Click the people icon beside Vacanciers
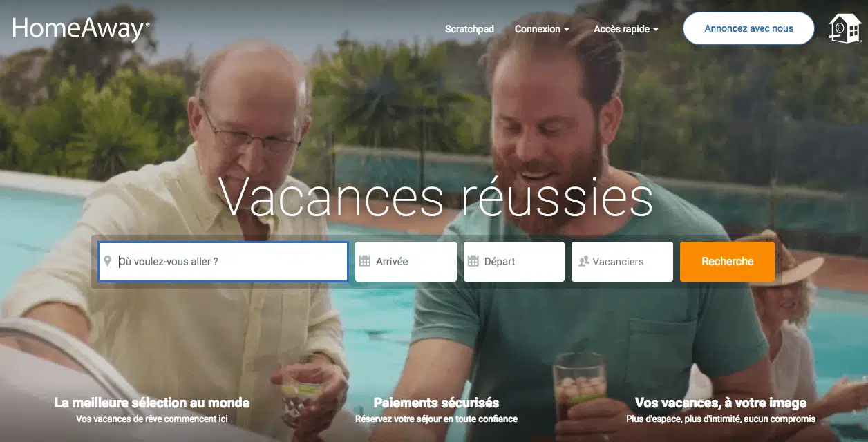This screenshot has width=868, height=442. (583, 262)
